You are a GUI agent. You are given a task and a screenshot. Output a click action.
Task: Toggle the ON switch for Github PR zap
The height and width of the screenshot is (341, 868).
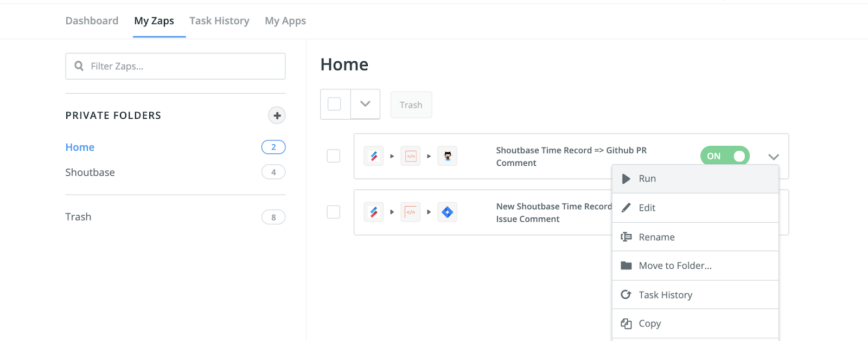(x=725, y=156)
